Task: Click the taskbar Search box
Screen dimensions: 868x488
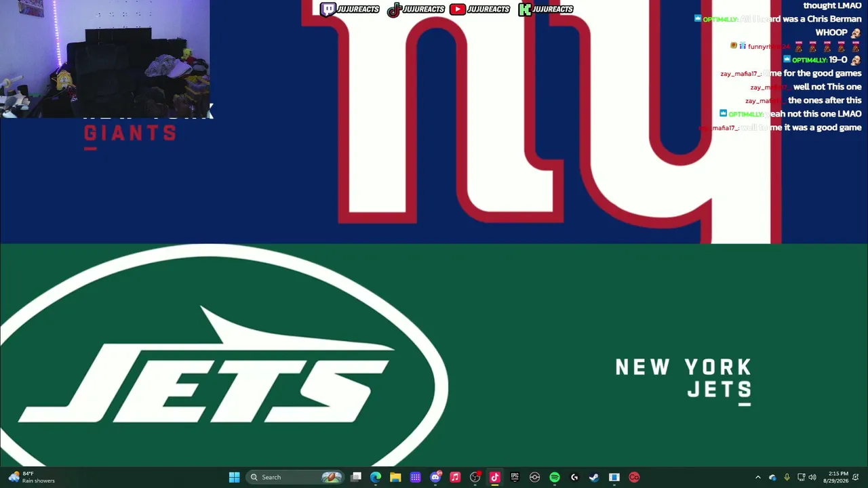Action: pos(295,477)
